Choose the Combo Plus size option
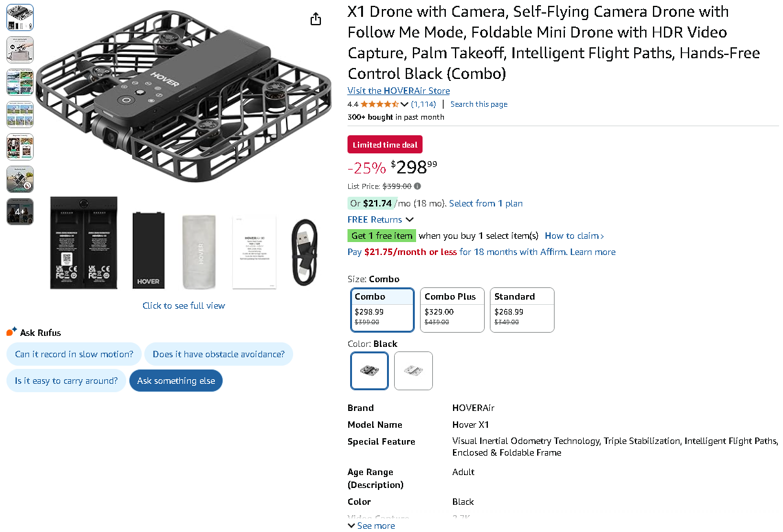783x532 pixels. (452, 309)
